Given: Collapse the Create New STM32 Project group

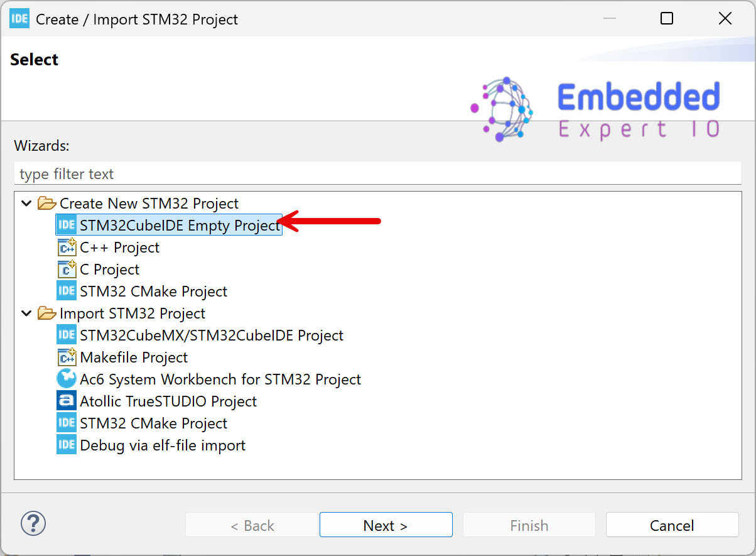Looking at the screenshot, I should click(x=26, y=203).
